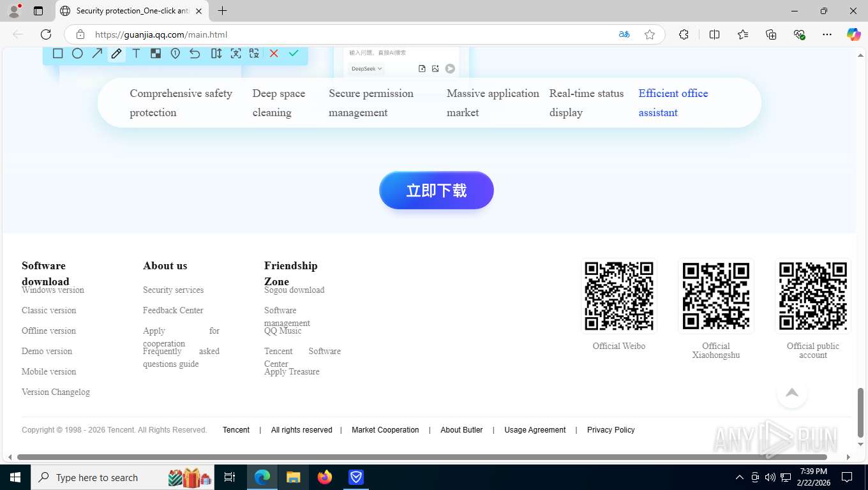868x490 pixels.
Task: Select the text T tool icon
Action: pyautogui.click(x=136, y=54)
